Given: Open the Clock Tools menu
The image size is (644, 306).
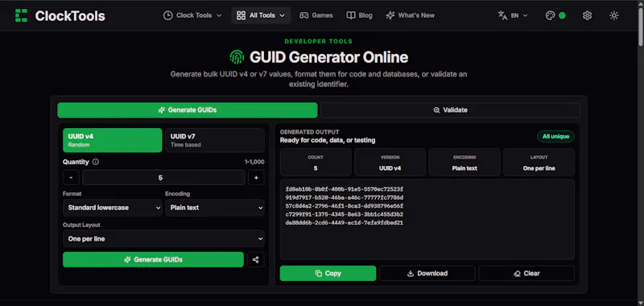Looking at the screenshot, I should (x=192, y=15).
